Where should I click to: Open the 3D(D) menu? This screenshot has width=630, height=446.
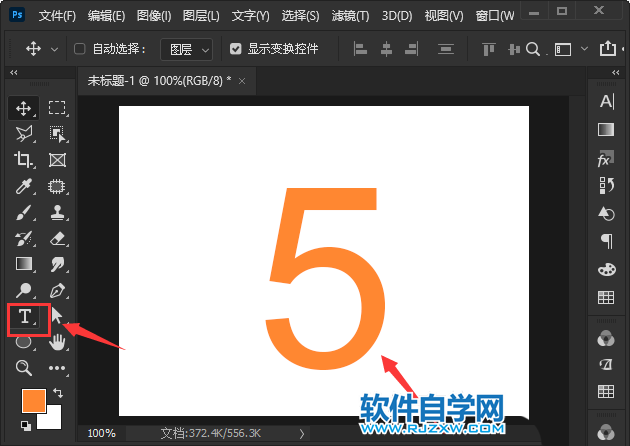[x=397, y=16]
